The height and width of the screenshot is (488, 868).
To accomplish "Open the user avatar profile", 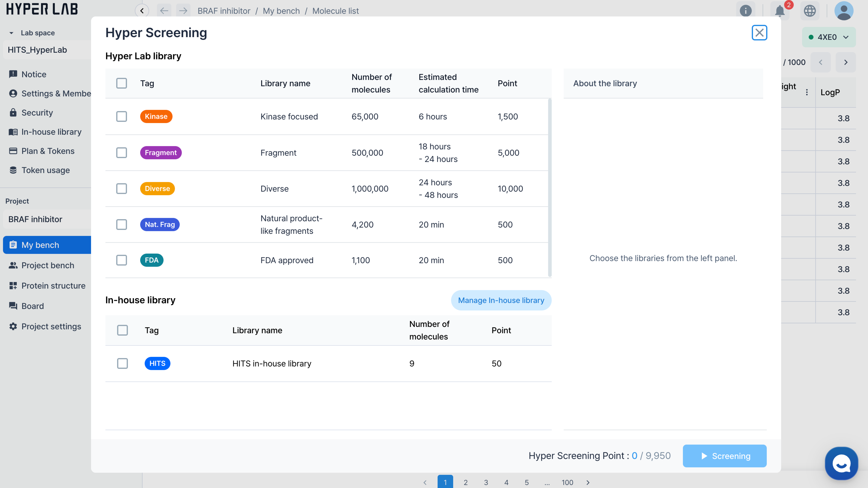I will click(x=843, y=11).
